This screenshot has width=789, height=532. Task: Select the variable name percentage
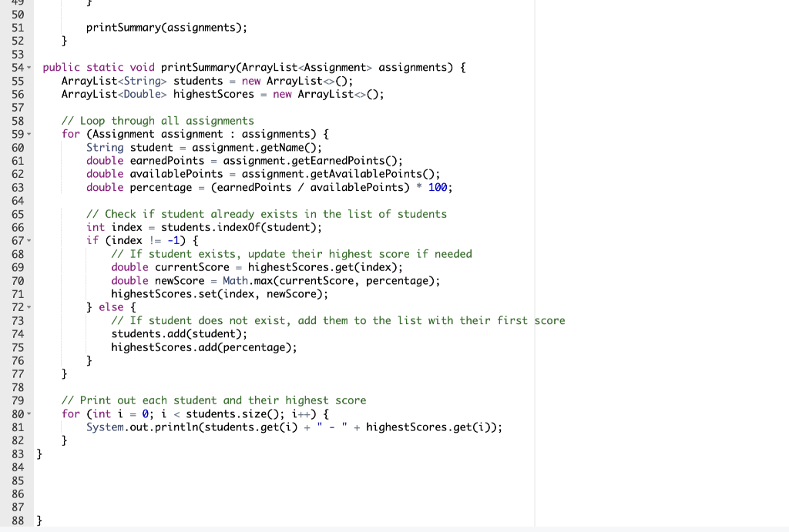pos(161,187)
